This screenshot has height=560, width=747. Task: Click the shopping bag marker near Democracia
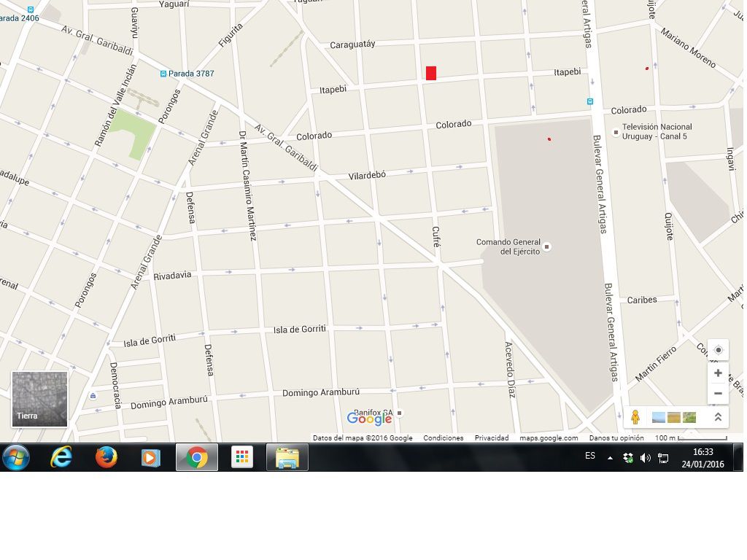(93, 396)
